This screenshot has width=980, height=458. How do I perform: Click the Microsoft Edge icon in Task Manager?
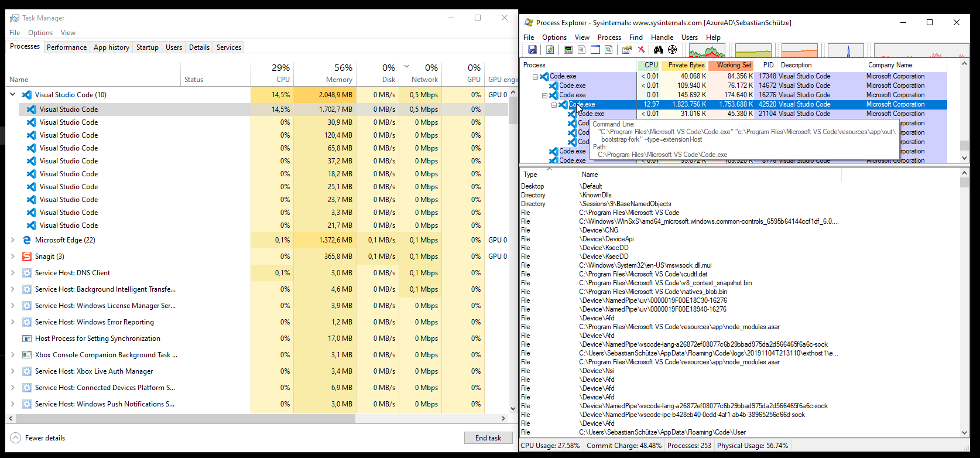26,240
